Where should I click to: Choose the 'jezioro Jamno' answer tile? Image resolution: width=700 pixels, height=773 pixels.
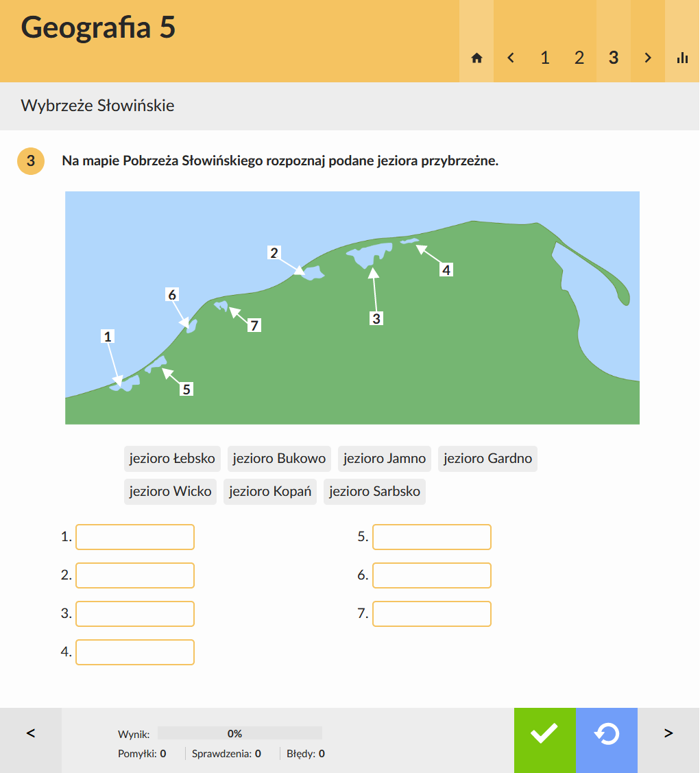(385, 459)
